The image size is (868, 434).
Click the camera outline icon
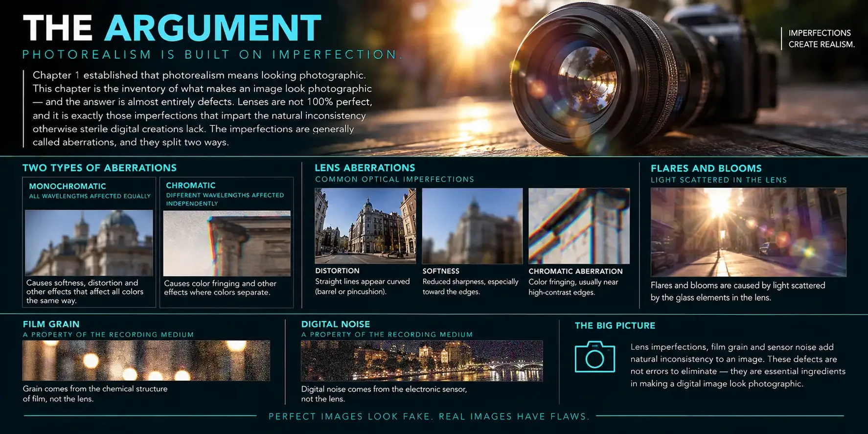[x=594, y=357]
